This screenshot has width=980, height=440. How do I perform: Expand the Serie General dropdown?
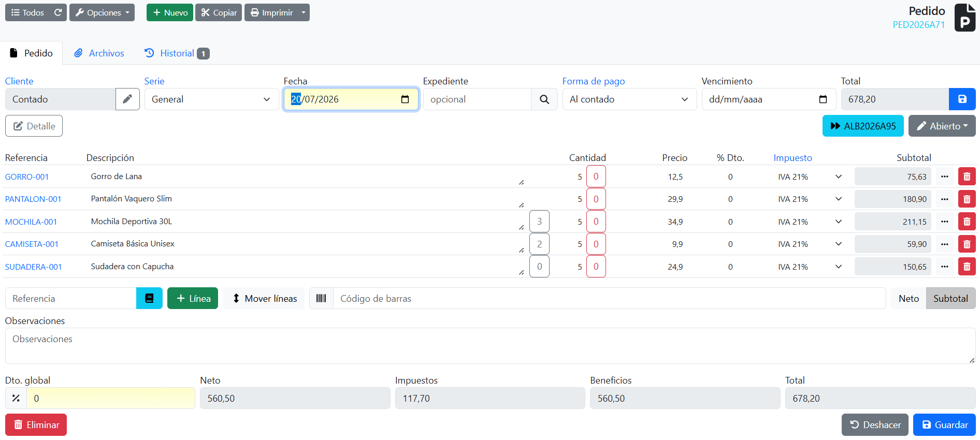click(211, 99)
